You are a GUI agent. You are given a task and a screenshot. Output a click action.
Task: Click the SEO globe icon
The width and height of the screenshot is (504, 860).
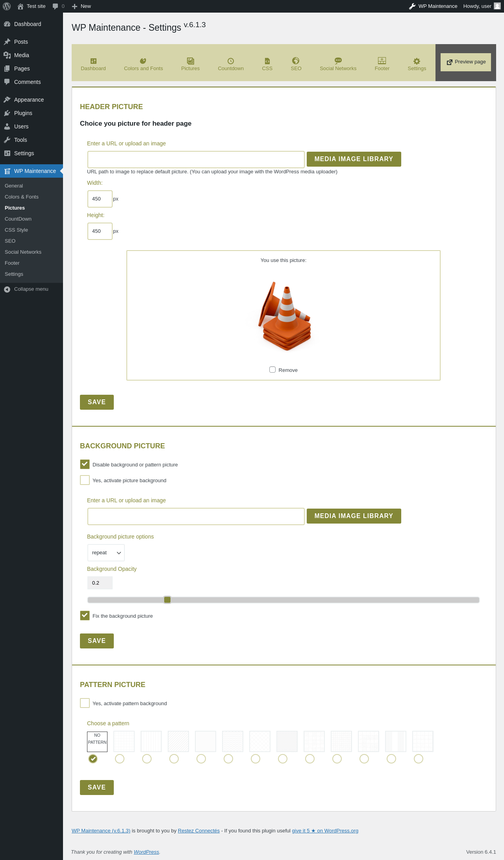coord(296,60)
